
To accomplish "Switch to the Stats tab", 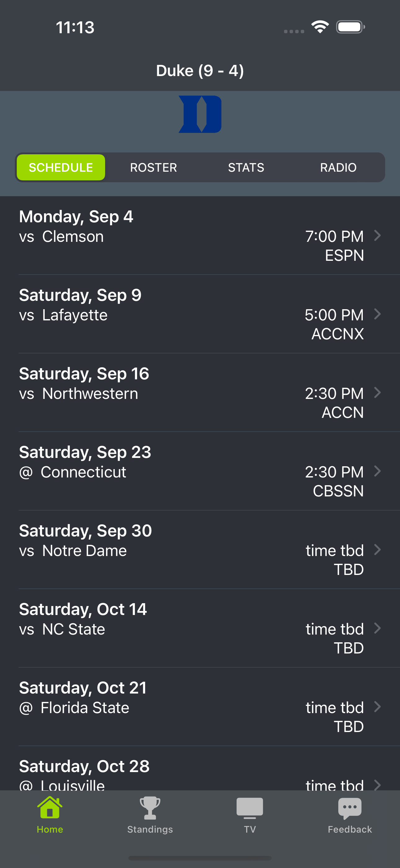I will [x=246, y=167].
